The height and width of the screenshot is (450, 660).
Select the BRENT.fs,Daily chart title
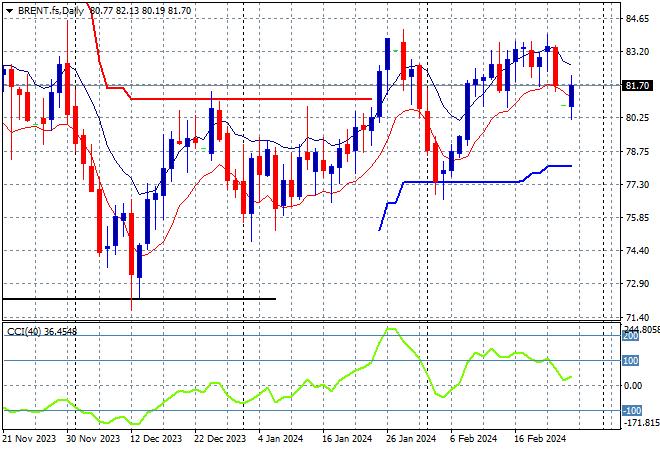pyautogui.click(x=51, y=11)
